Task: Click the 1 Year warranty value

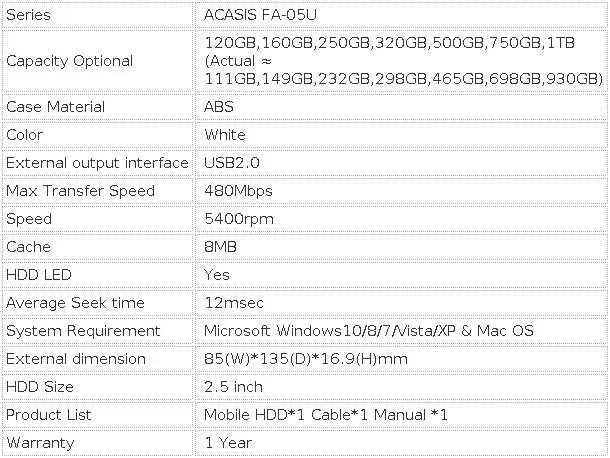Action: point(228,443)
